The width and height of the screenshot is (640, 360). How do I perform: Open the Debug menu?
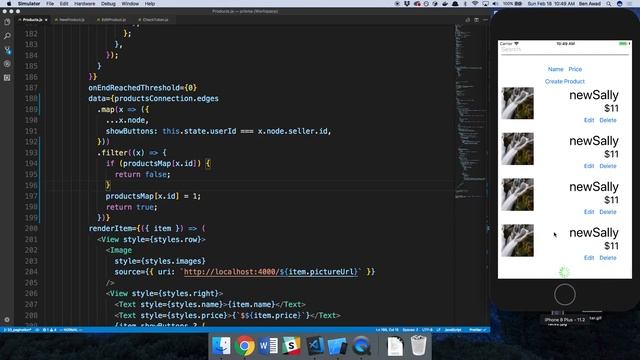(x=108, y=4)
